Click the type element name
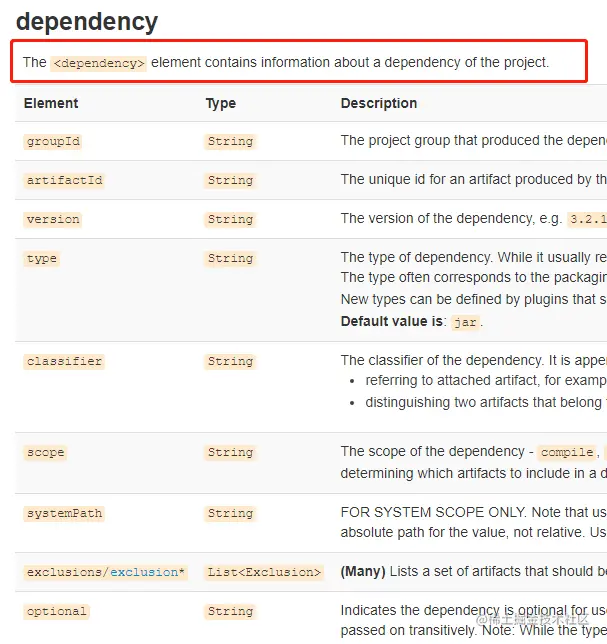Image resolution: width=607 pixels, height=644 pixels. click(41, 259)
